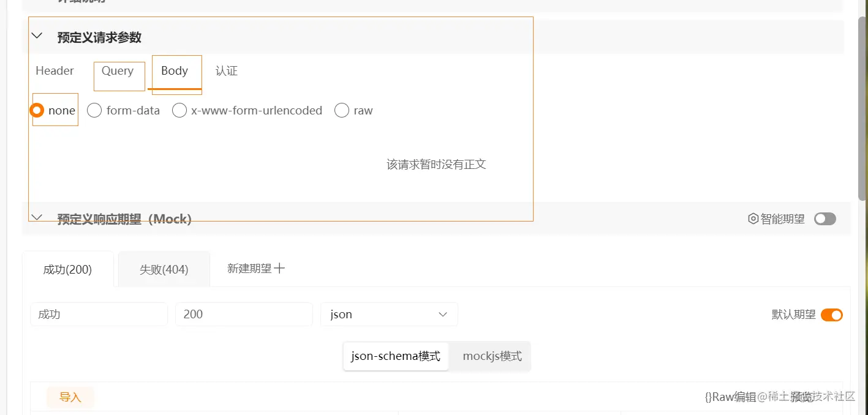The height and width of the screenshot is (415, 868).
Task: Click the {}Raw编辑 icon at bottom right
Action: [731, 397]
